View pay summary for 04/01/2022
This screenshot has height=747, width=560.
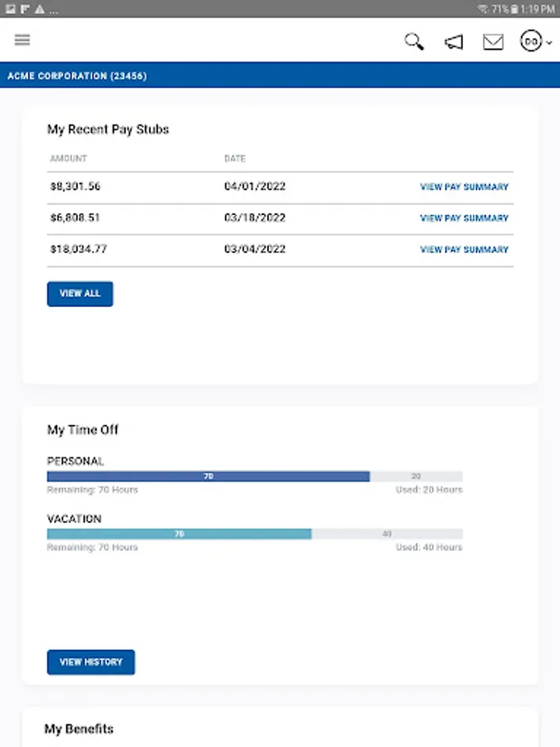click(464, 187)
